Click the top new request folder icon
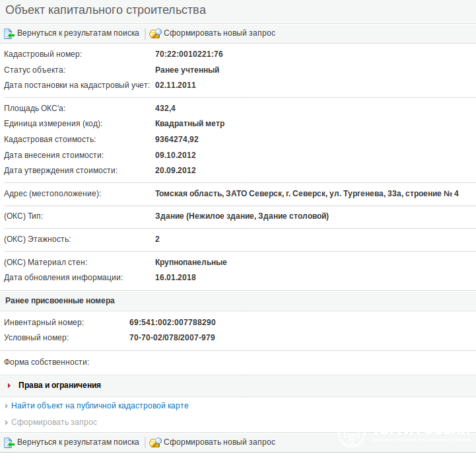 click(155, 34)
